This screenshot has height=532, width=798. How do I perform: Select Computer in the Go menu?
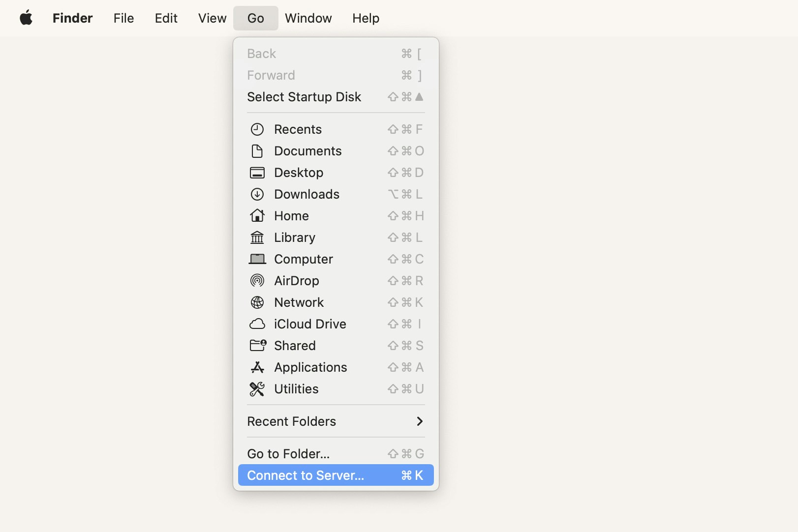pos(336,259)
